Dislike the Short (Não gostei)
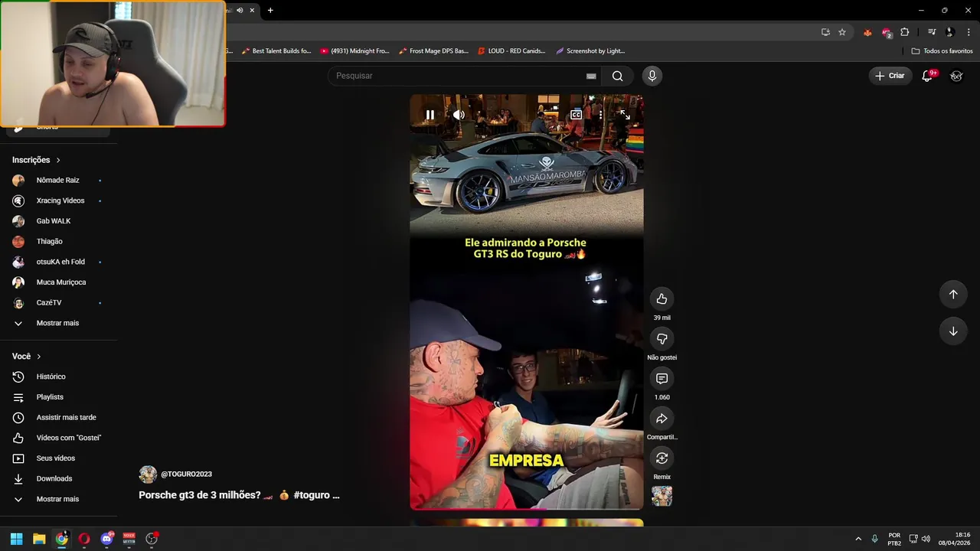Screen dimensions: 980x551 coord(661,339)
